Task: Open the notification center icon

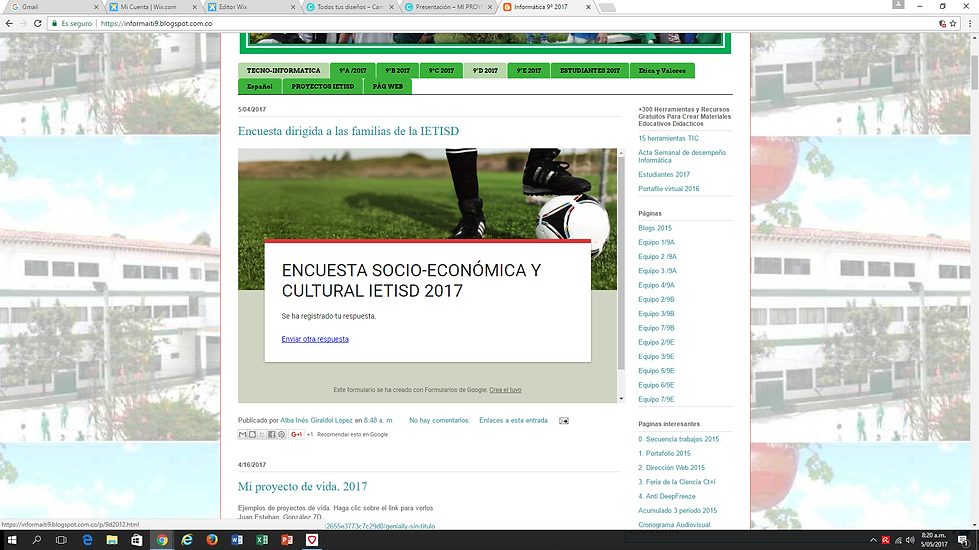Action: (963, 540)
